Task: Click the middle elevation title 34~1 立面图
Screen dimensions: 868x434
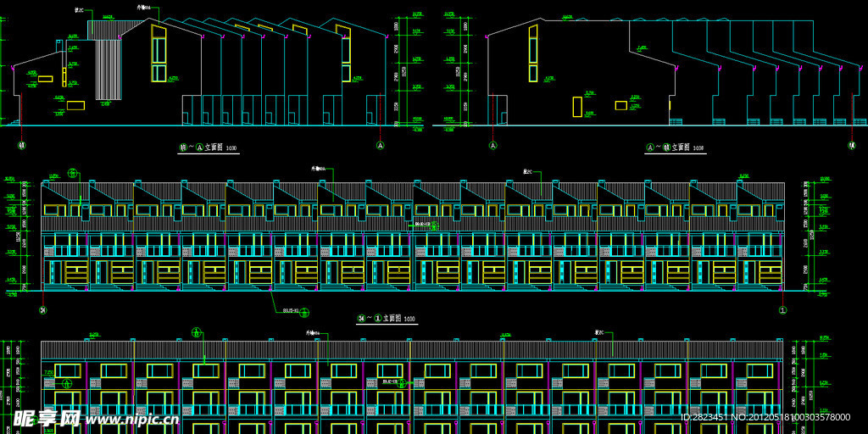Action: 387,319
